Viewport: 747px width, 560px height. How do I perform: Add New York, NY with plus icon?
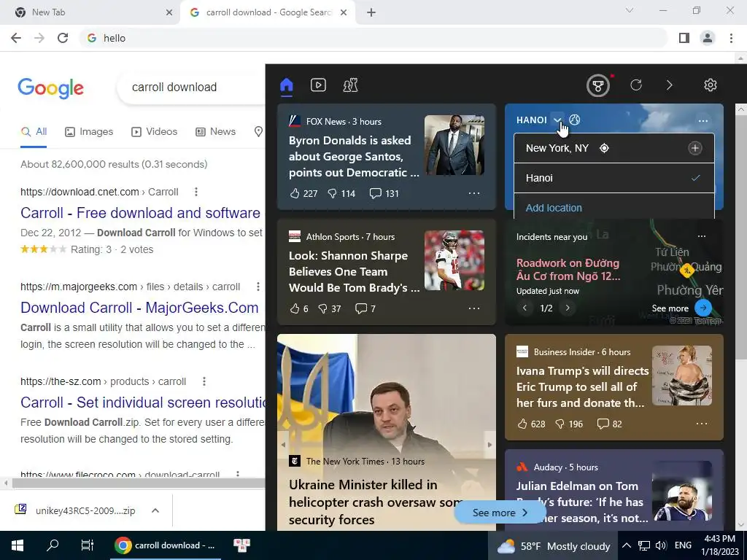coord(695,148)
